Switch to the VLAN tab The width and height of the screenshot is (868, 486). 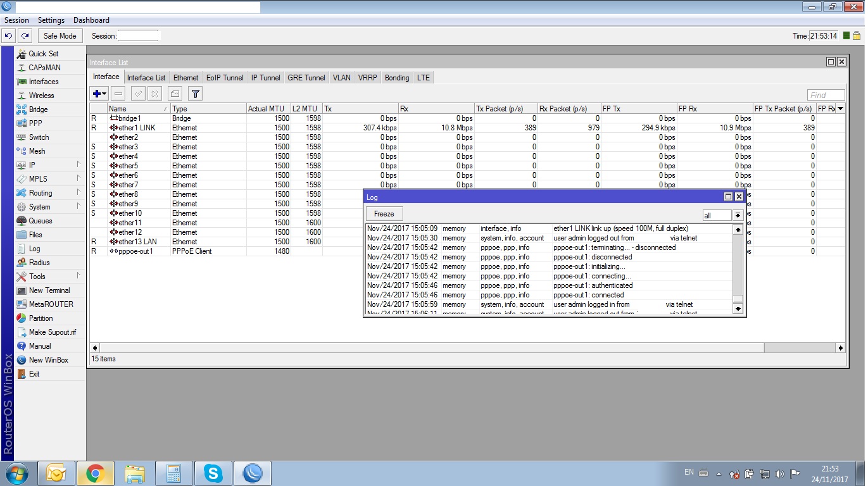[342, 78]
